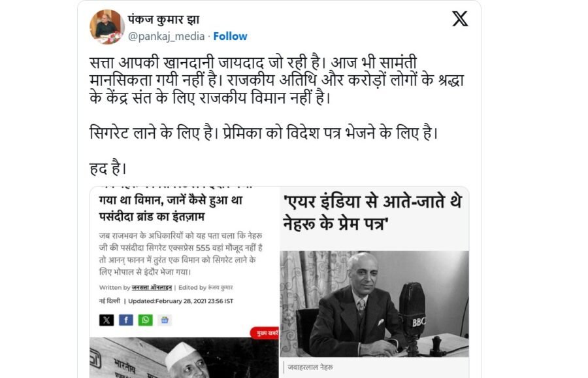Share article via the Facebook icon
This screenshot has height=378, width=588.
[126, 320]
